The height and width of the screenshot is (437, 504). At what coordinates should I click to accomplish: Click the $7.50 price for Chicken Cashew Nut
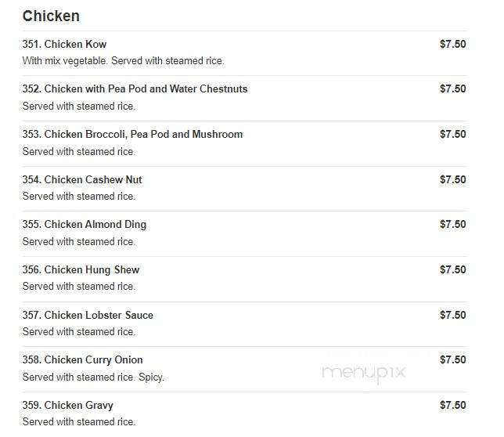(x=453, y=179)
